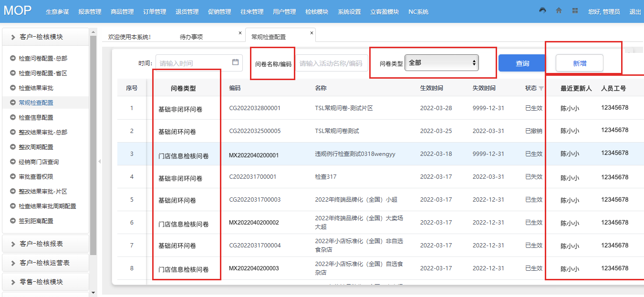
Task: Open the calendar picker in 时间 field
Action: [235, 62]
